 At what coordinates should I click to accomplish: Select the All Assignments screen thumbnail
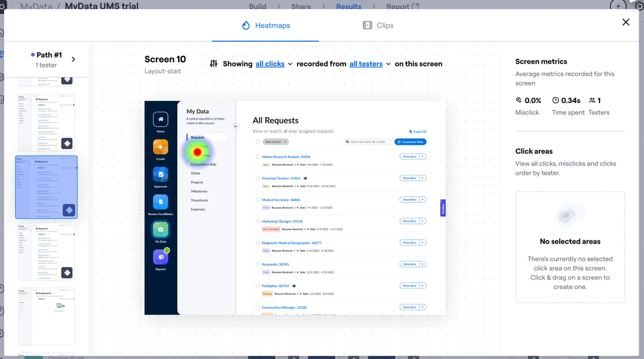[46, 316]
